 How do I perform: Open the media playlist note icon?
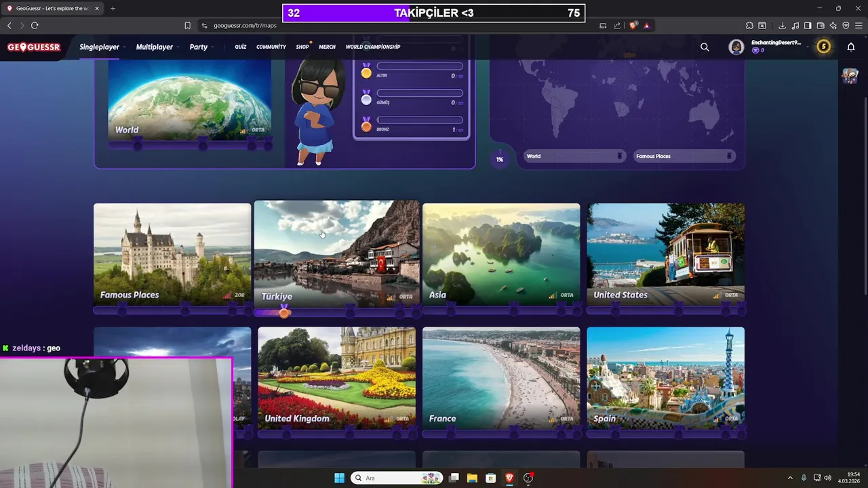point(795,26)
